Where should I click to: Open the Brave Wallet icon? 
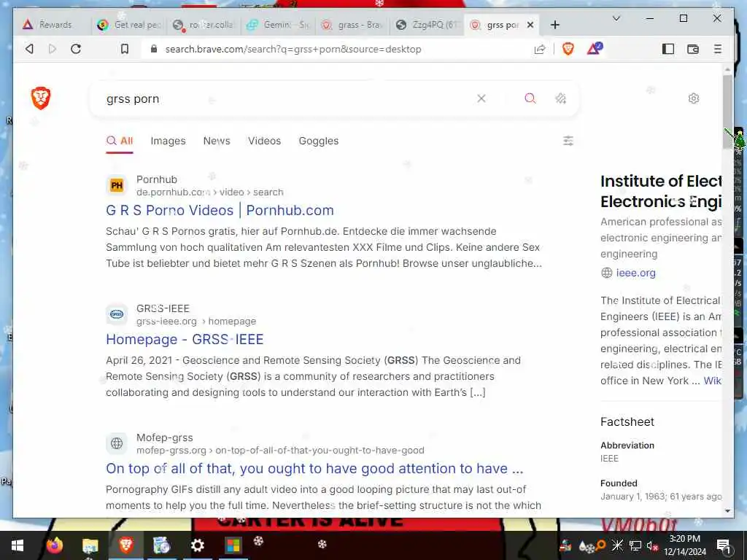(693, 49)
